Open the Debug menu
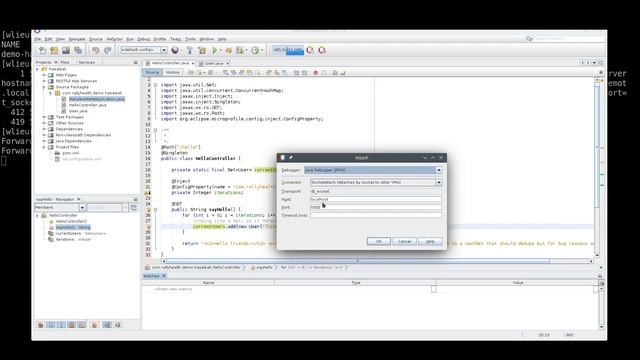This screenshot has height=360, width=640. [143, 39]
